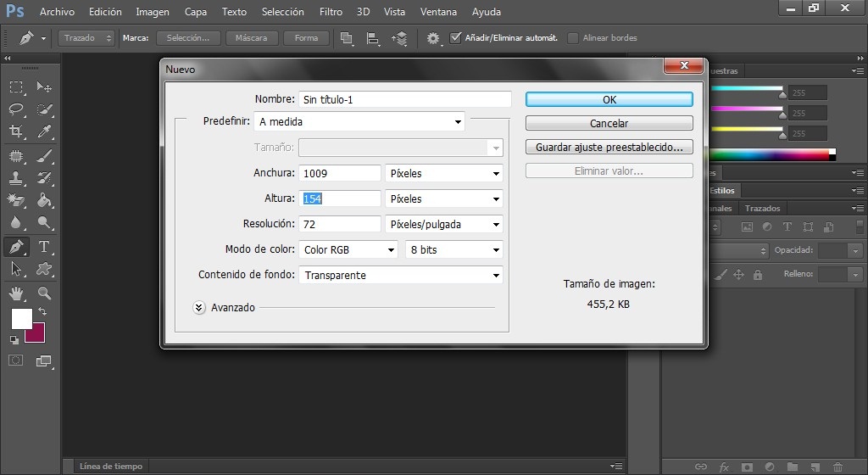Open the Resolución units dropdown
This screenshot has height=475, width=868.
click(x=444, y=224)
